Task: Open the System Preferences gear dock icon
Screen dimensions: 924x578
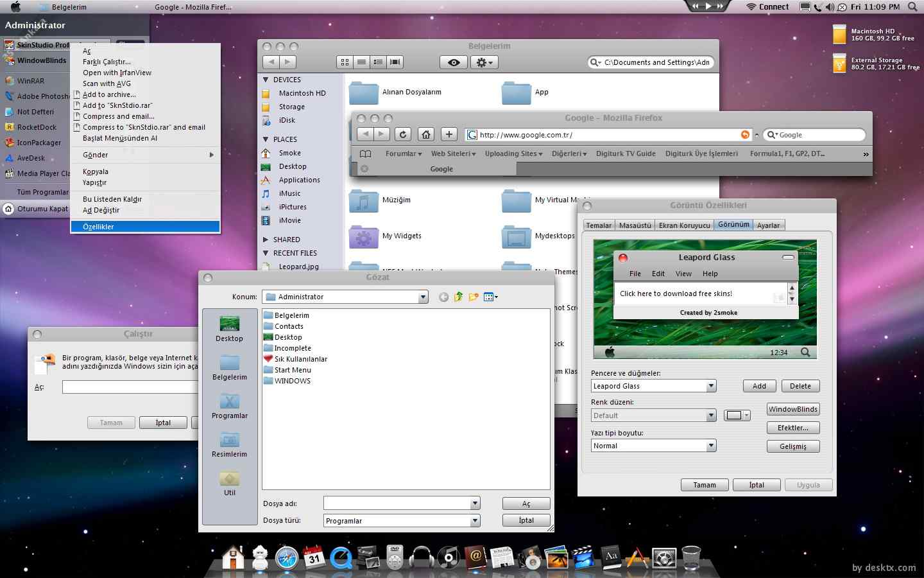Action: pos(664,558)
